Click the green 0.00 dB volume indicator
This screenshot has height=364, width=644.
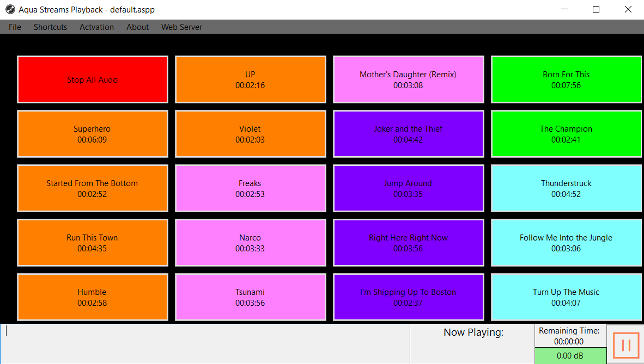pos(570,356)
